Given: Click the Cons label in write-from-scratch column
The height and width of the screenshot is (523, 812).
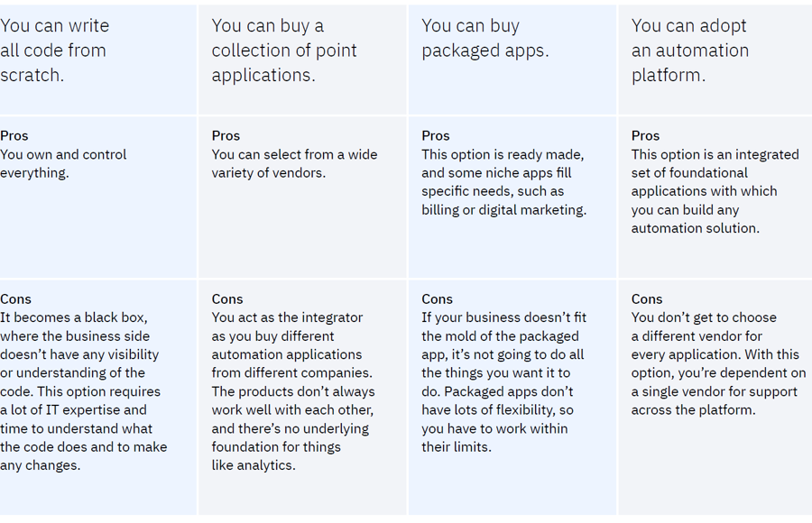Looking at the screenshot, I should coord(15,298).
